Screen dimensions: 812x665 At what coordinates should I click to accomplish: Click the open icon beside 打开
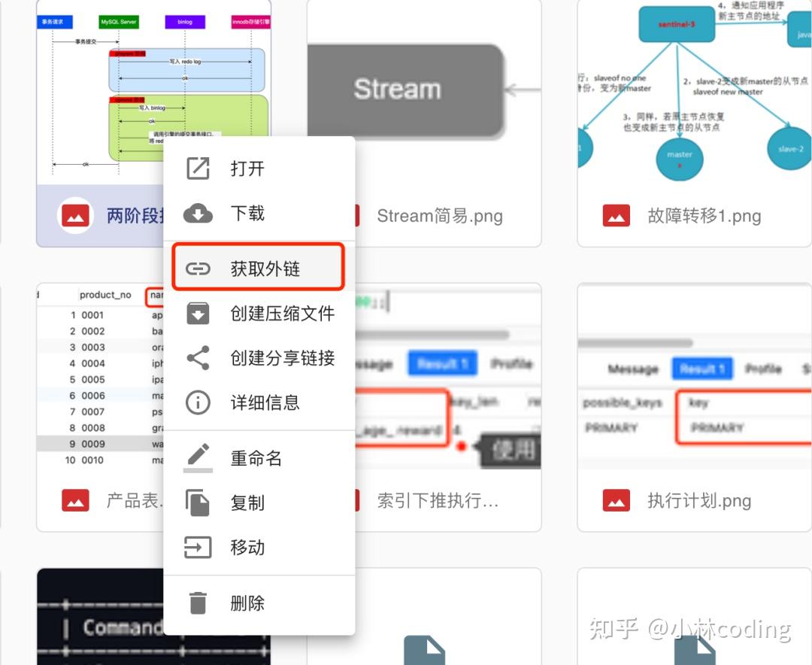[197, 169]
